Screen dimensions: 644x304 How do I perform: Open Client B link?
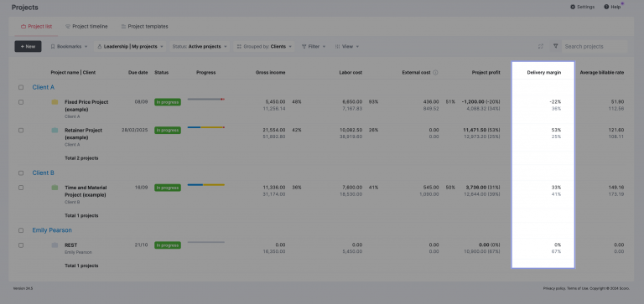point(43,173)
